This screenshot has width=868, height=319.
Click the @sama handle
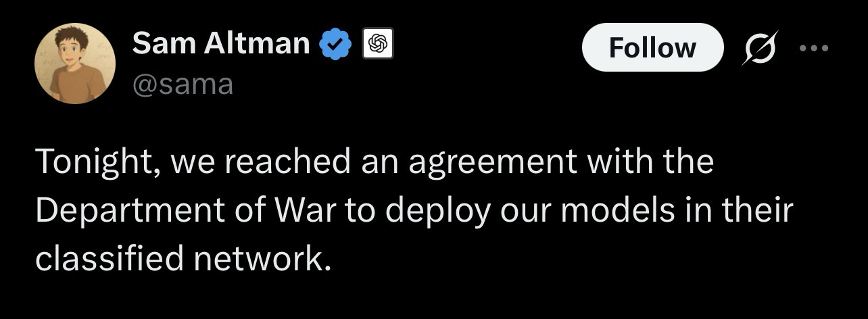[x=183, y=84]
